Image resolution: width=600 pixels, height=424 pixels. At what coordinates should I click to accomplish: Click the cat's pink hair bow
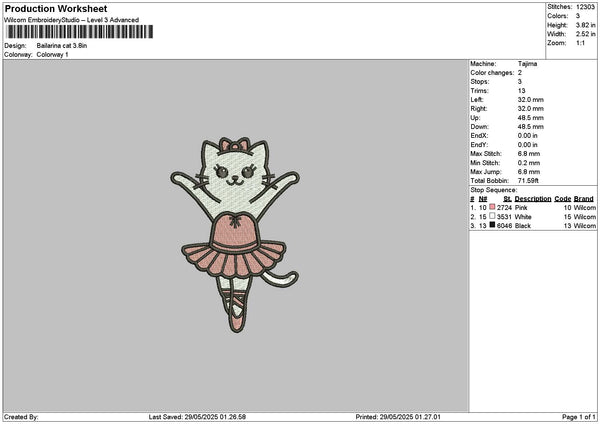234,145
